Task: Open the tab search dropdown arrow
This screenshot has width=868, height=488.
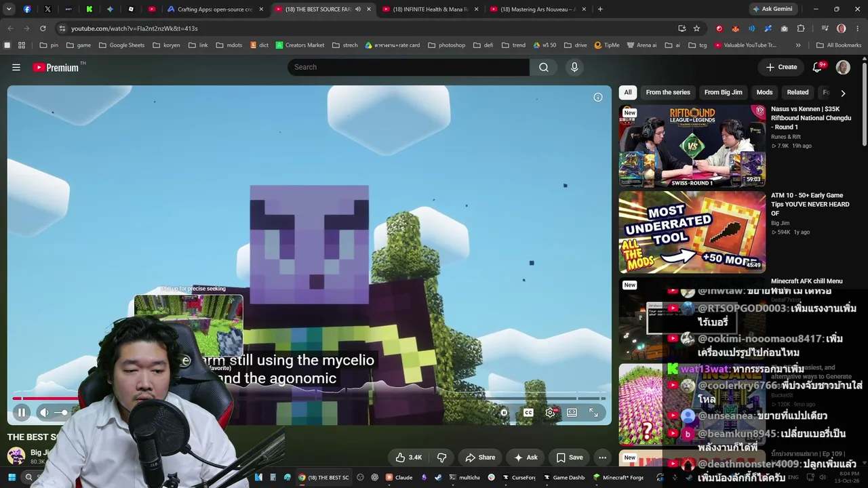Action: (9, 9)
